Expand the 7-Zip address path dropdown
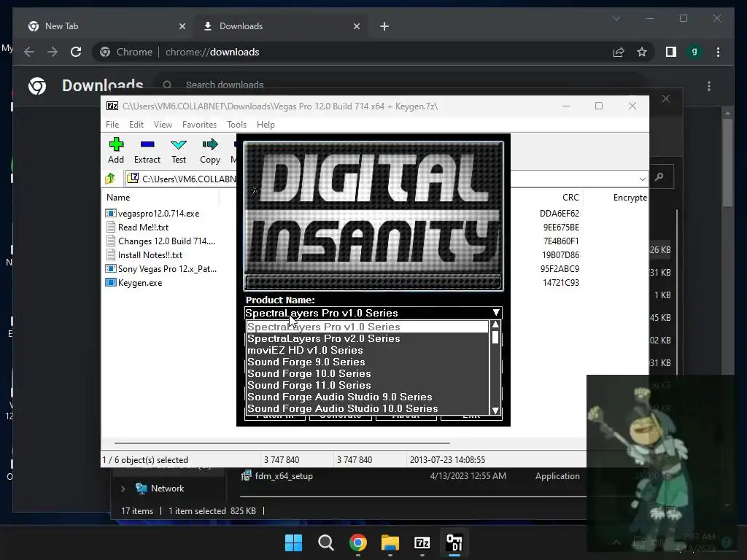This screenshot has height=560, width=747. coord(642,179)
